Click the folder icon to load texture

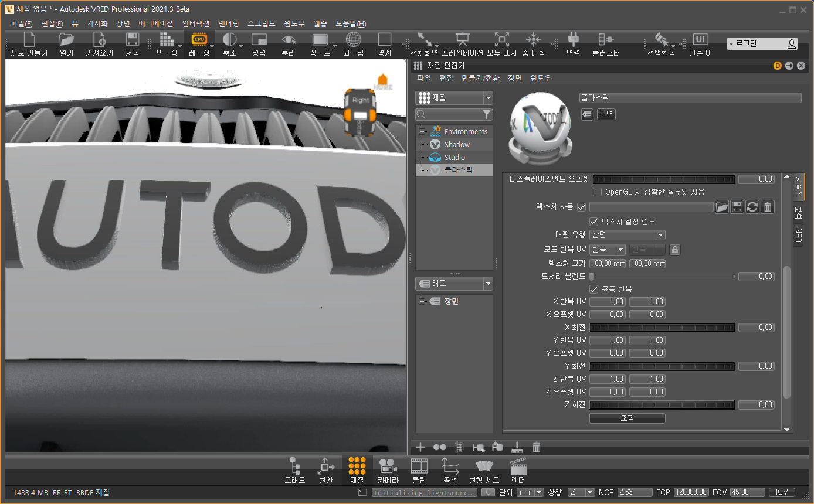722,207
